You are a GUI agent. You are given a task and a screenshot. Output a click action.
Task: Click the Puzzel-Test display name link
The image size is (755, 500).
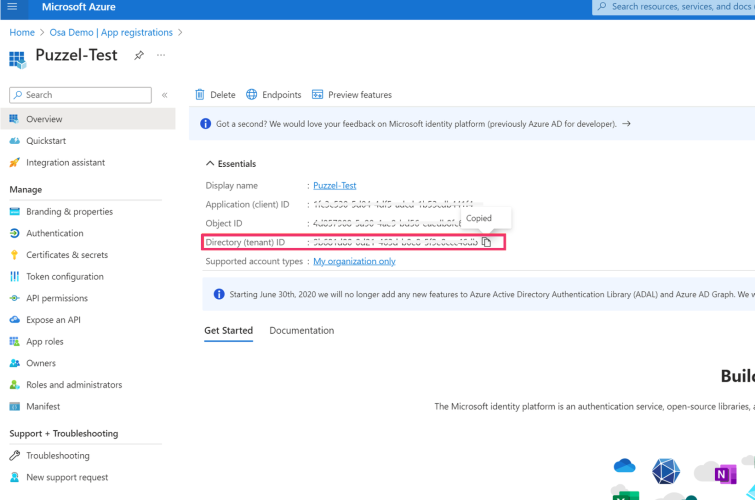pos(334,185)
